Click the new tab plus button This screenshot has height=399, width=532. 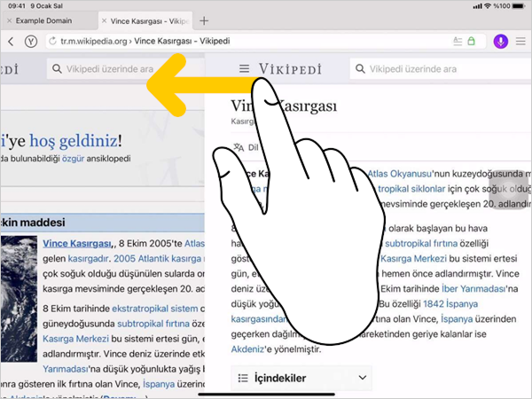coord(204,20)
